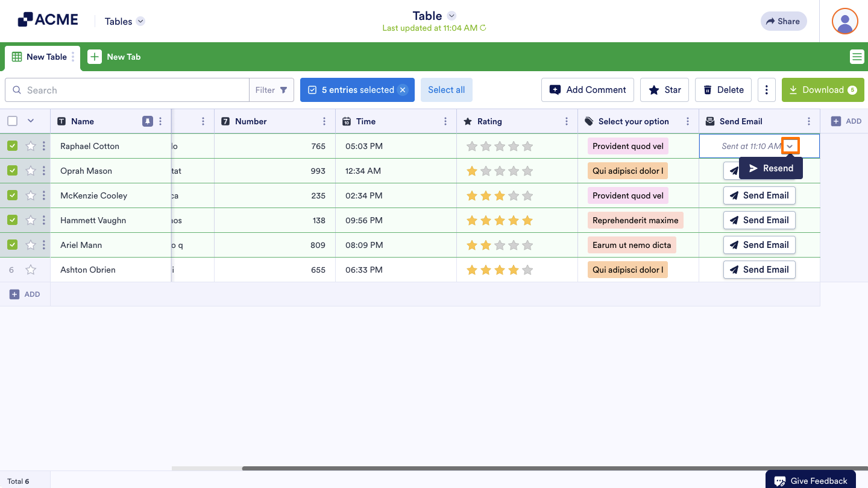Uncheck McKenzie Cooley row checkbox
This screenshot has height=488, width=868.
pos(12,195)
